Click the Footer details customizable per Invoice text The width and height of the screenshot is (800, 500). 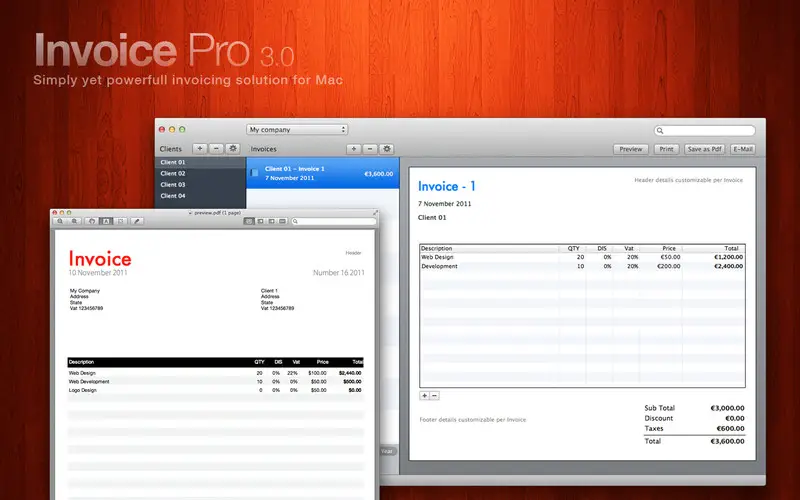pyautogui.click(x=472, y=420)
